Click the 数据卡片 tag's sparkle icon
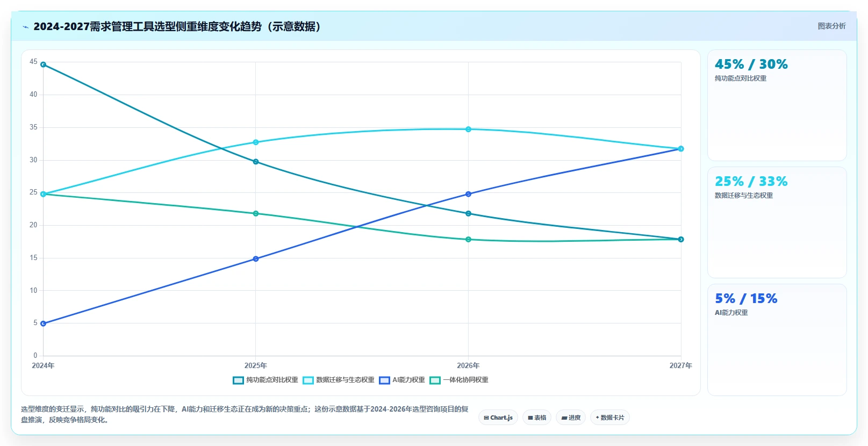Image resolution: width=868 pixels, height=446 pixels. [x=597, y=418]
